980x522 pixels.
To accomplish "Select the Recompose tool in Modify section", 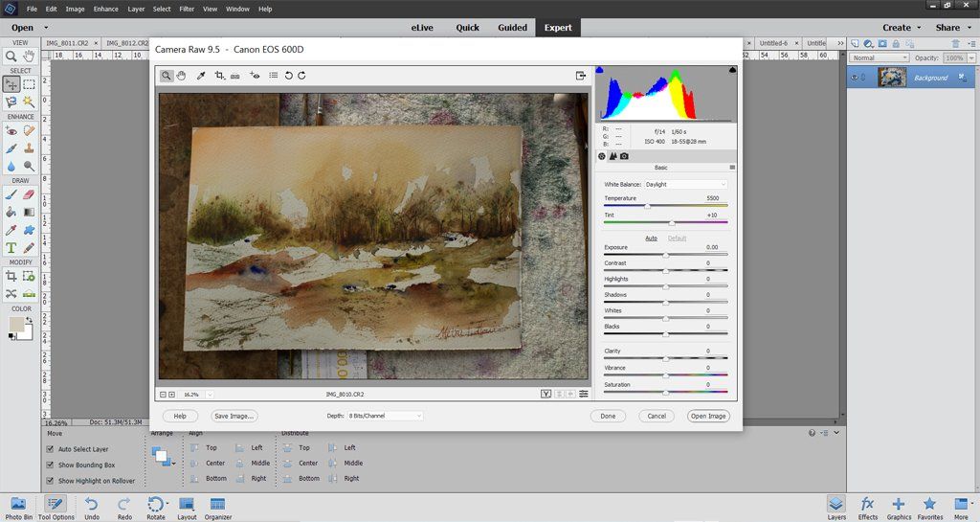I will pos(29,276).
